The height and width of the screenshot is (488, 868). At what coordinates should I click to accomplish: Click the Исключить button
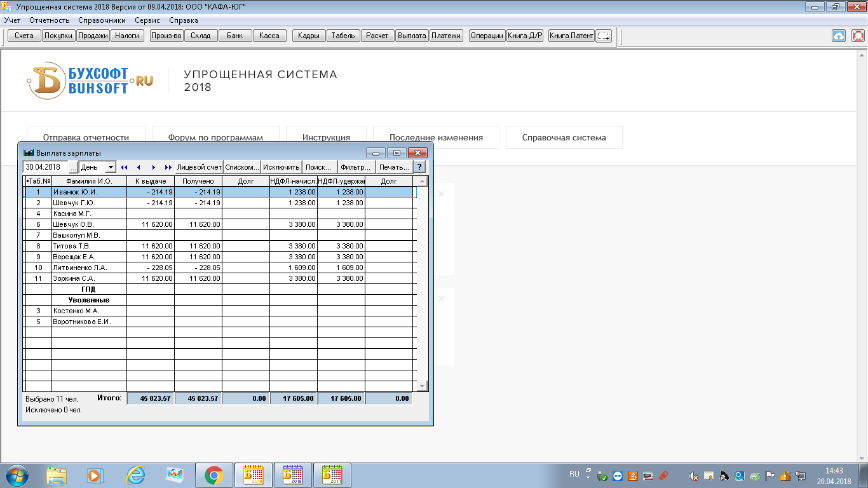pyautogui.click(x=281, y=167)
